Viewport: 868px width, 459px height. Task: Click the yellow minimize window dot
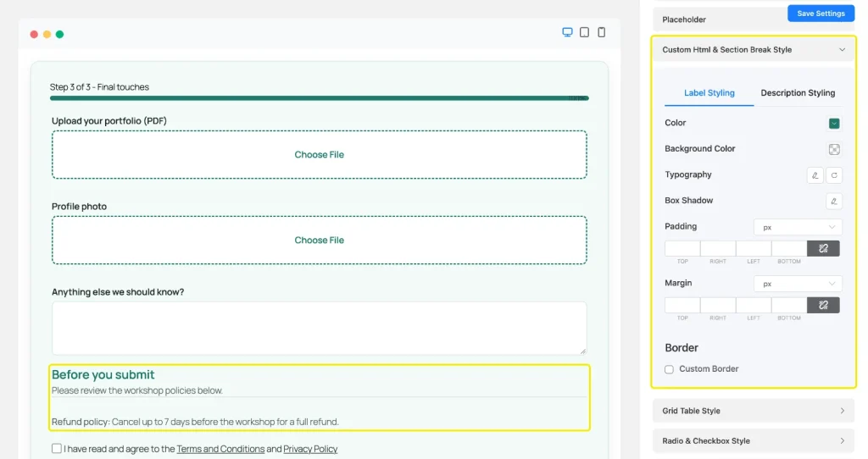[x=47, y=34]
